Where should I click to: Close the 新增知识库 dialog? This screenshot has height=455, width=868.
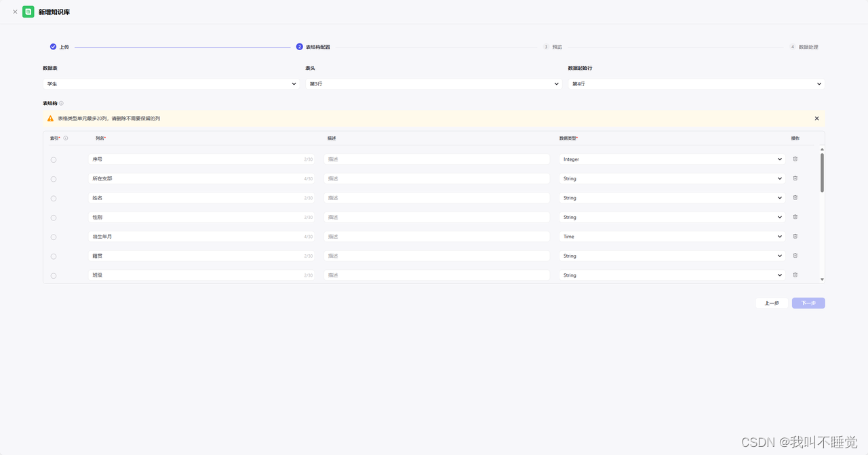tap(15, 12)
